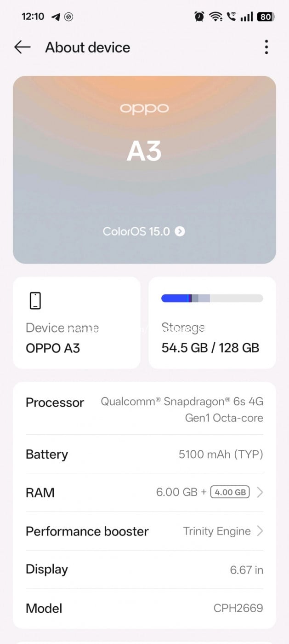Viewport: 289px width, 644px height.
Task: Expand RAM details chevron
Action: point(260,493)
